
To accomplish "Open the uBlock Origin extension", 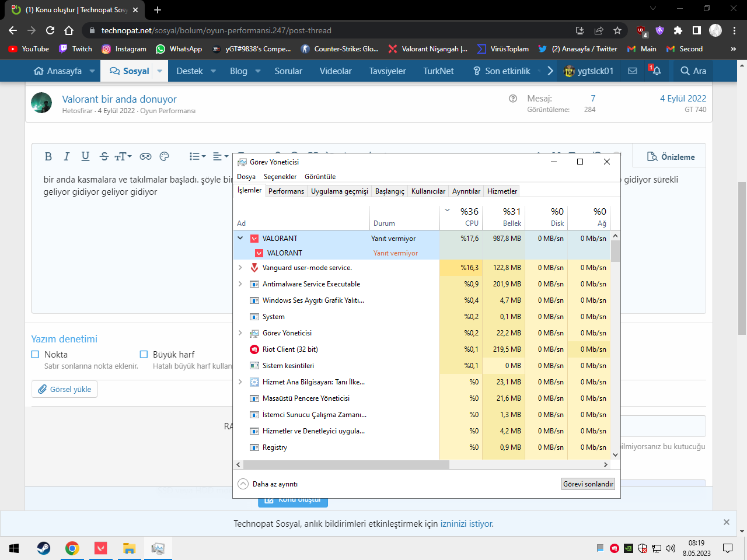I will 641,30.
